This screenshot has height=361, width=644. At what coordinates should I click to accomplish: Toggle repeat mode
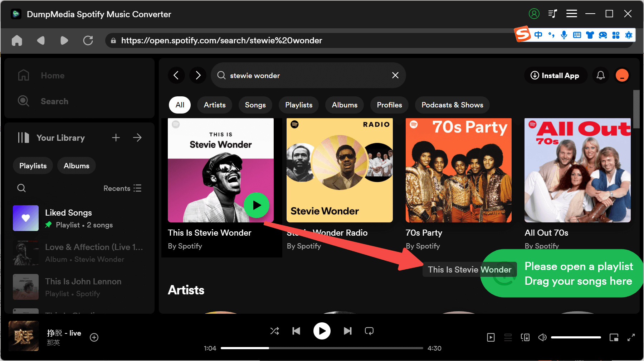pos(369,331)
